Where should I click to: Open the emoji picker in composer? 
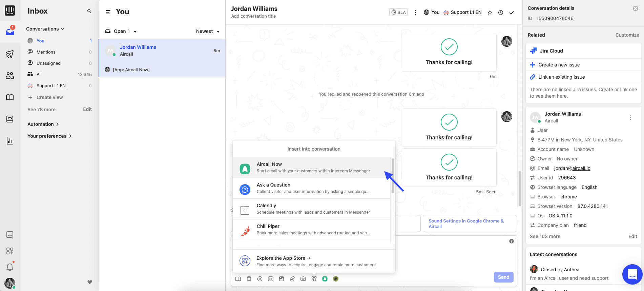260,279
